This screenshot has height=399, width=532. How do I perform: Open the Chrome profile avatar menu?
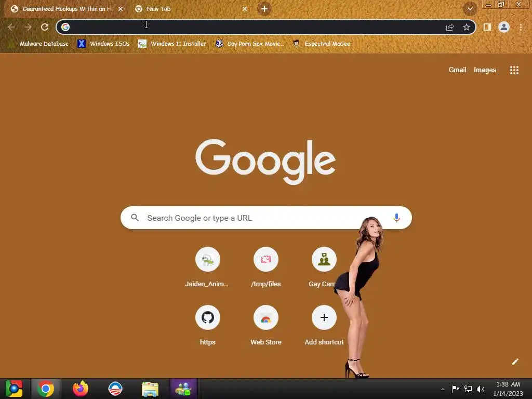click(504, 27)
